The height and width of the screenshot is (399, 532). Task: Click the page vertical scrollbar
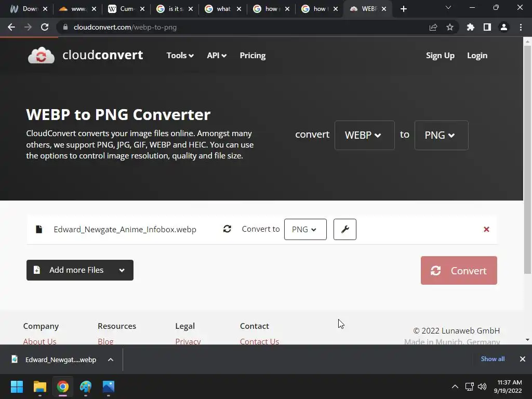click(x=527, y=159)
